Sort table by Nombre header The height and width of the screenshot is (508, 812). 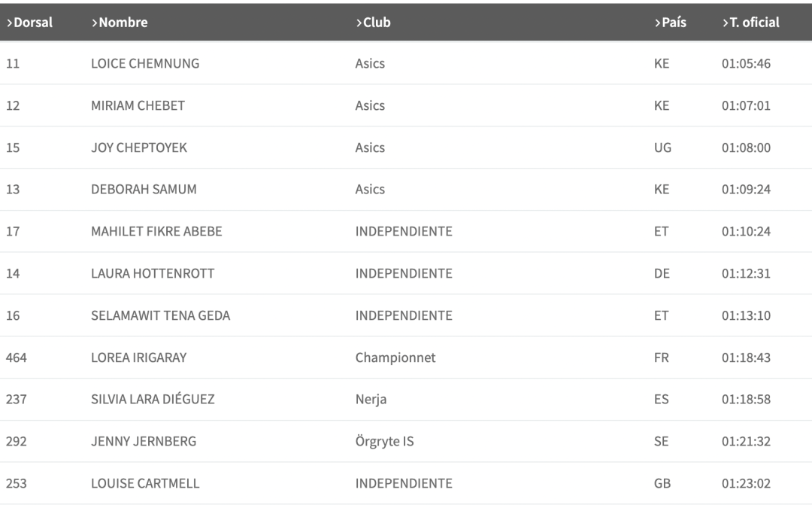120,23
